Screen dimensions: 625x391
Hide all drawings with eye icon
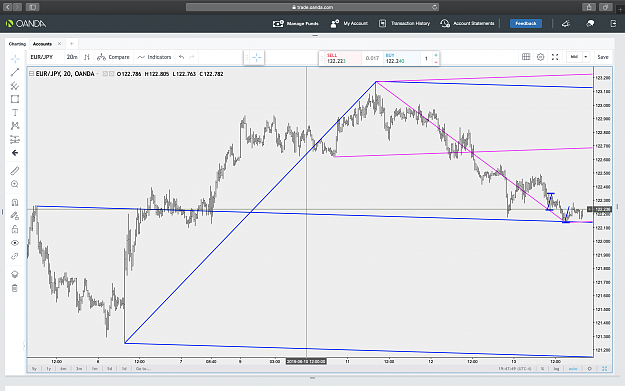click(x=15, y=243)
